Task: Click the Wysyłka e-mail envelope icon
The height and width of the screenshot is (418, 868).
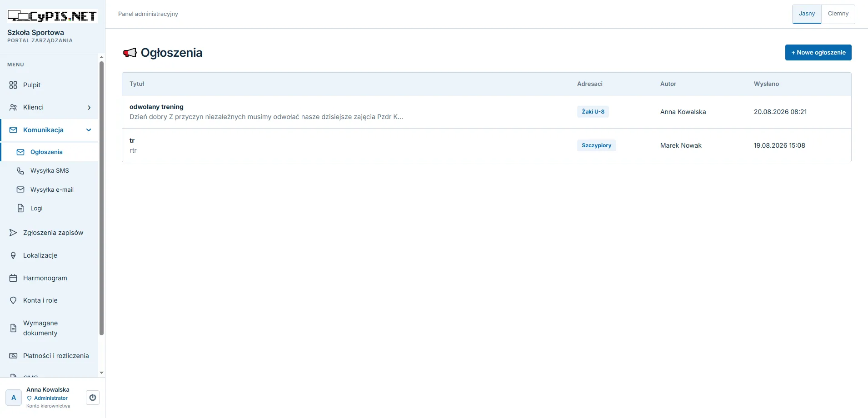Action: [20, 189]
